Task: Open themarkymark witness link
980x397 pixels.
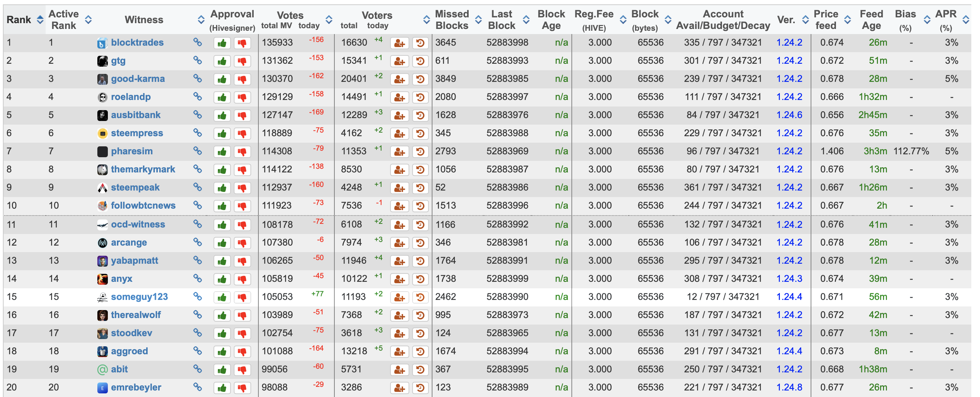Action: [143, 170]
